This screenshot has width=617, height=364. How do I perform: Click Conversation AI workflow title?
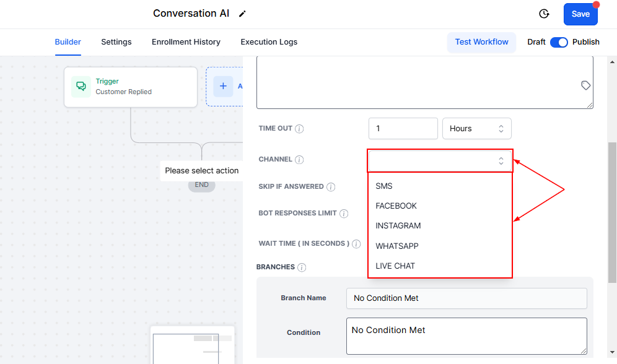pyautogui.click(x=191, y=14)
